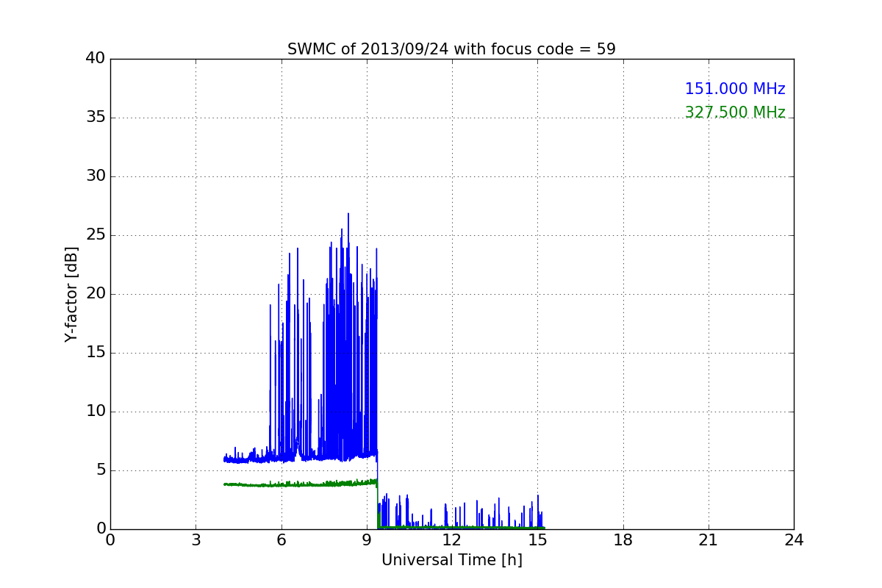The height and width of the screenshot is (588, 882).
Task: Click the '3' tick on the time axis
Action: 196,540
